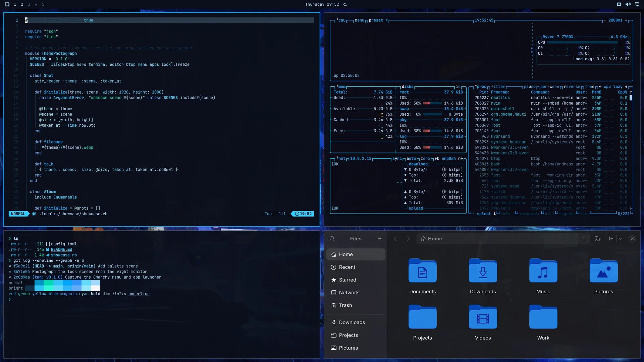Open the Downloads folder in main grid
This screenshot has width=644, height=362.
(x=483, y=277)
